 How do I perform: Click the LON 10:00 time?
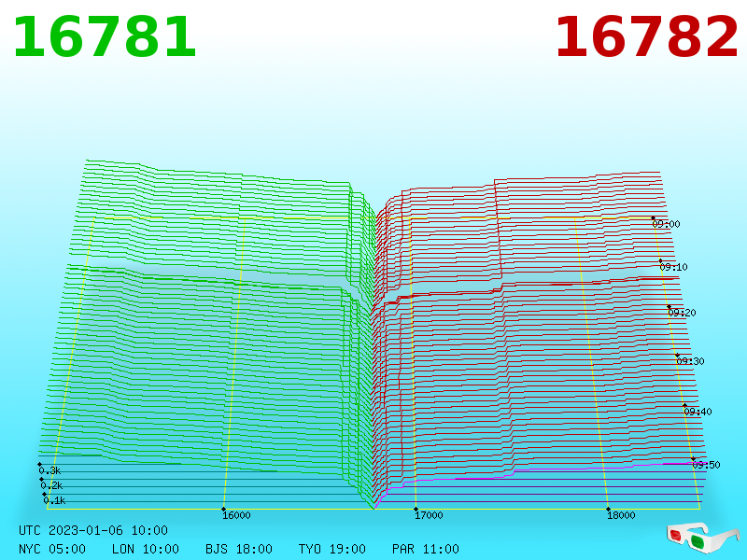(146, 549)
